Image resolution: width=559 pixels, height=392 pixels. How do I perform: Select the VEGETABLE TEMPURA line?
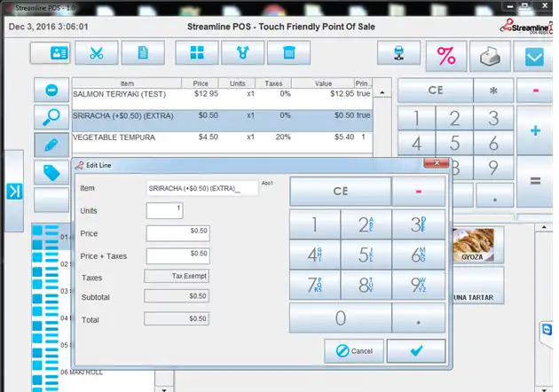point(223,142)
